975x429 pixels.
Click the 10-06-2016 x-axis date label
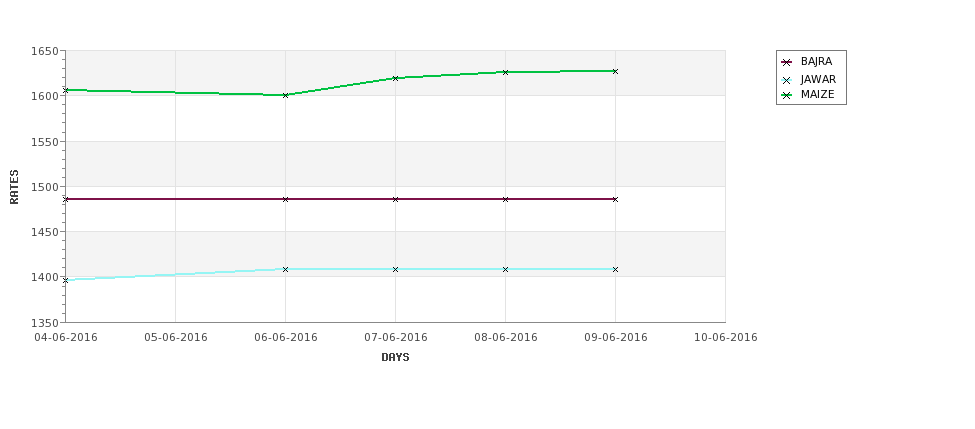[x=726, y=338]
